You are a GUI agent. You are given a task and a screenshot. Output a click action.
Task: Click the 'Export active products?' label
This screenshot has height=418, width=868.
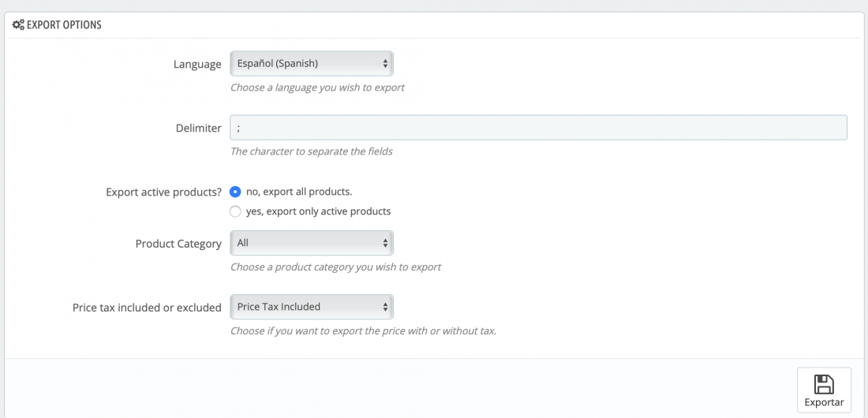tap(164, 192)
